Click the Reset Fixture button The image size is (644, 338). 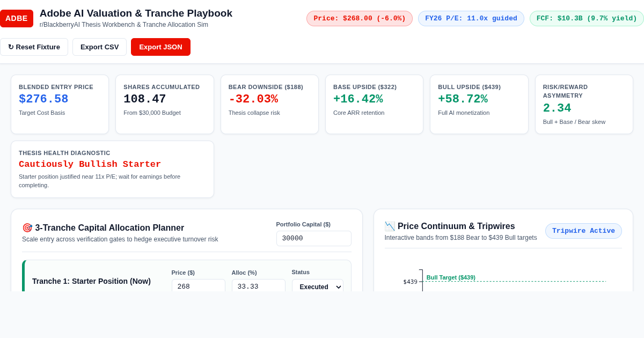click(34, 47)
